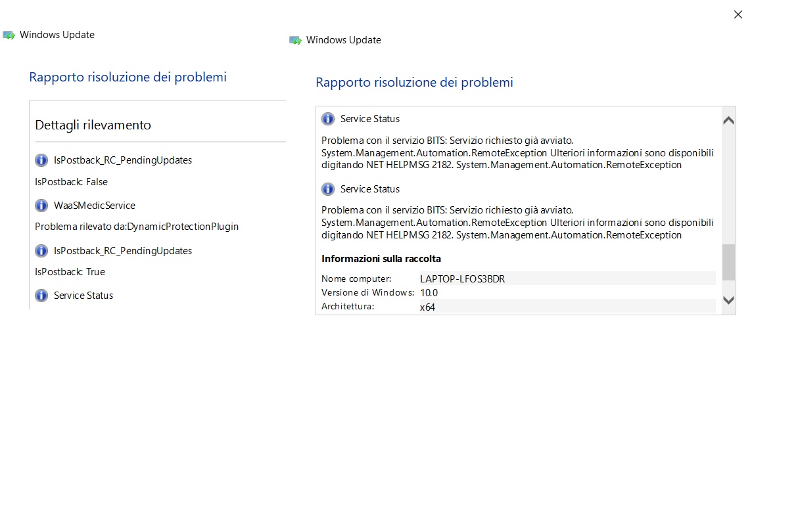Click the scrollbar thumb in the right report
This screenshot has width=798, height=532.
click(x=728, y=263)
